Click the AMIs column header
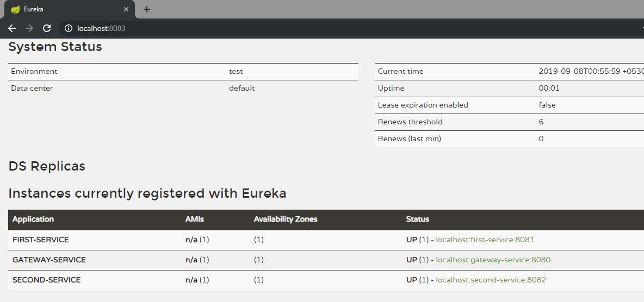The width and height of the screenshot is (644, 302). tap(195, 219)
